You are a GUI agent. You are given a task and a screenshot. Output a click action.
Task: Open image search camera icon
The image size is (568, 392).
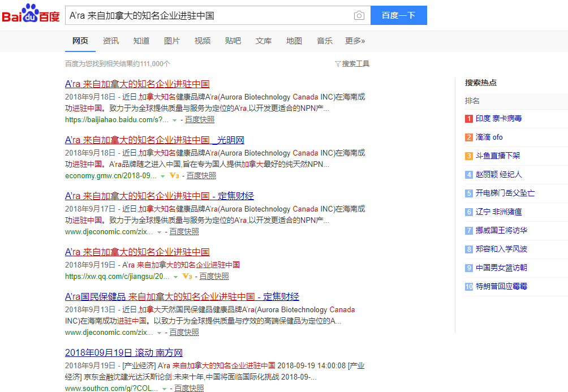[x=359, y=16]
